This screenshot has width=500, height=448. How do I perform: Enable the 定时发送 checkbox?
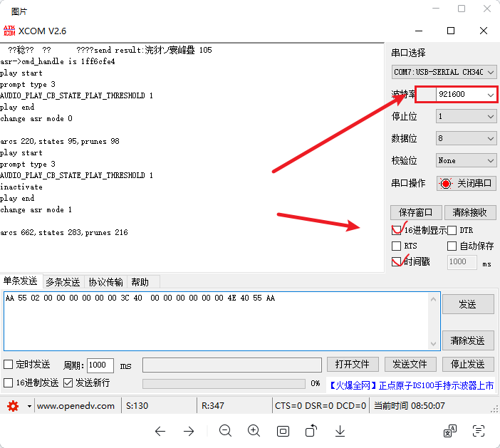9,364
